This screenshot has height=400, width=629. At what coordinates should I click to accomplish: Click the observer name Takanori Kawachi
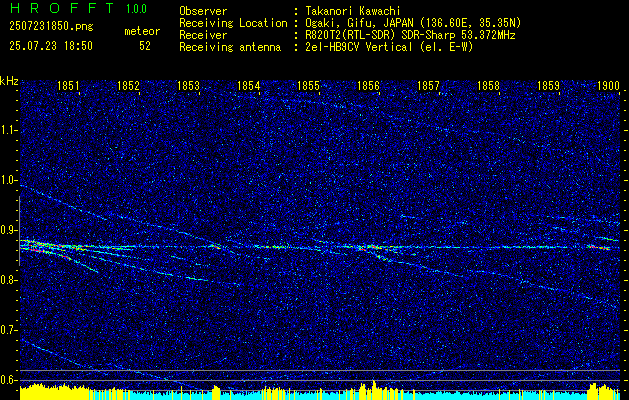(x=353, y=11)
